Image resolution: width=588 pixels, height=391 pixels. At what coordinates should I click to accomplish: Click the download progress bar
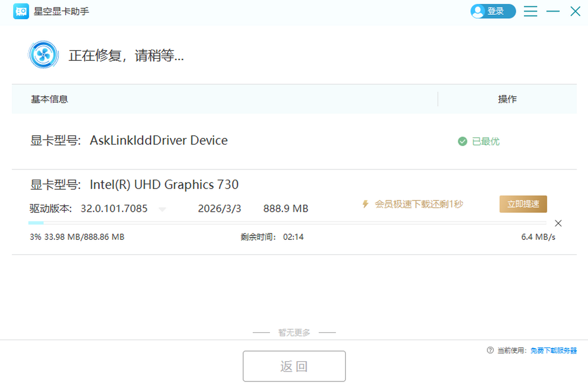(287, 224)
